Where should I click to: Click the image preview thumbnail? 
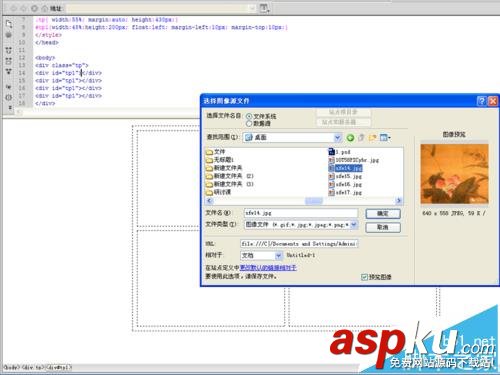[x=454, y=174]
